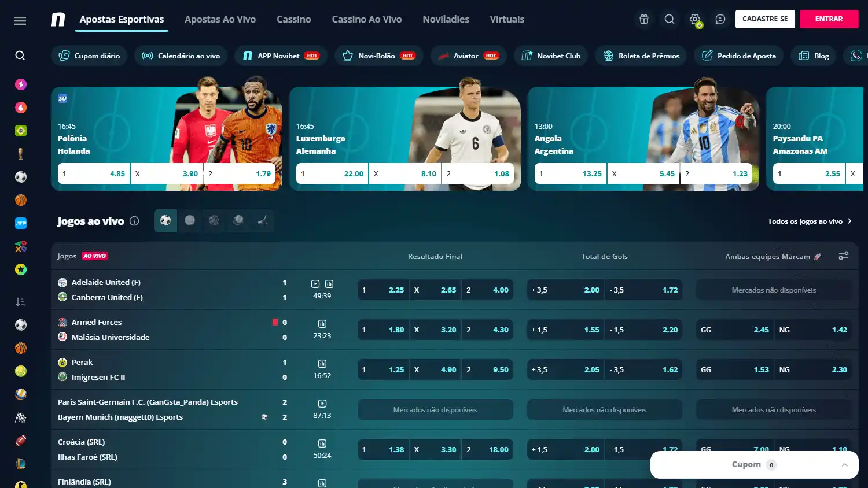This screenshot has width=868, height=488.
Task: Open Pedido de Aposta shortcut
Action: 738,56
